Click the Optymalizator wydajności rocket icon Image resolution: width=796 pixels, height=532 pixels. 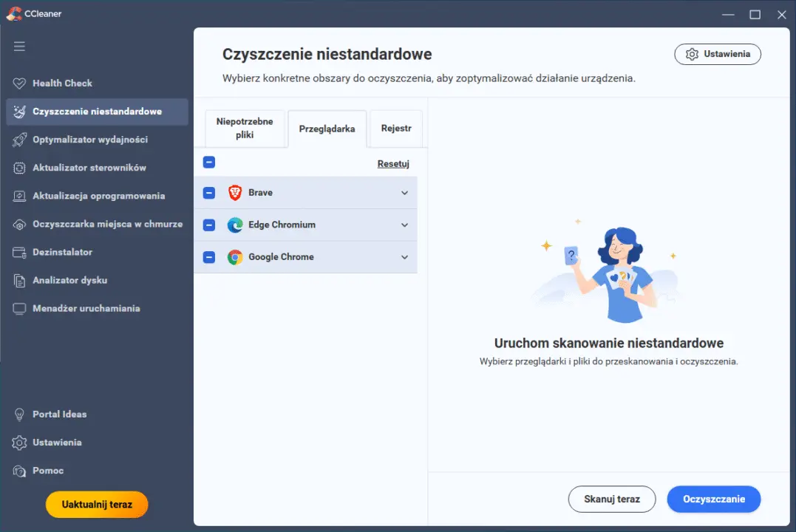(20, 140)
